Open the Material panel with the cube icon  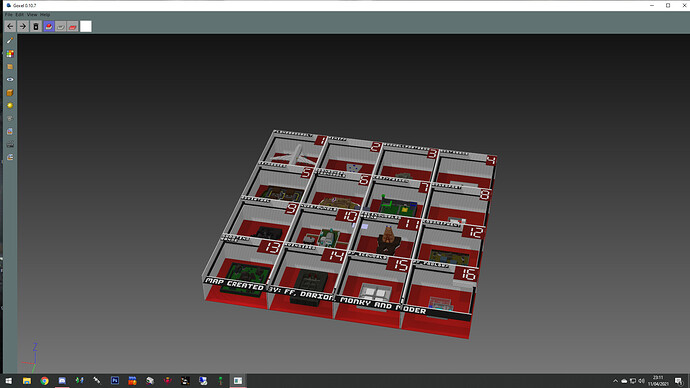coord(10,93)
